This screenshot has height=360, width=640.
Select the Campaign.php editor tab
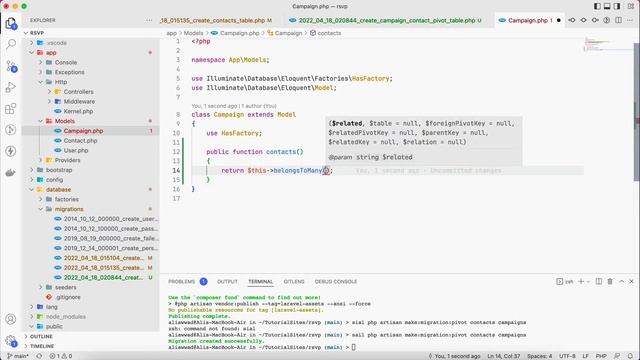[528, 20]
